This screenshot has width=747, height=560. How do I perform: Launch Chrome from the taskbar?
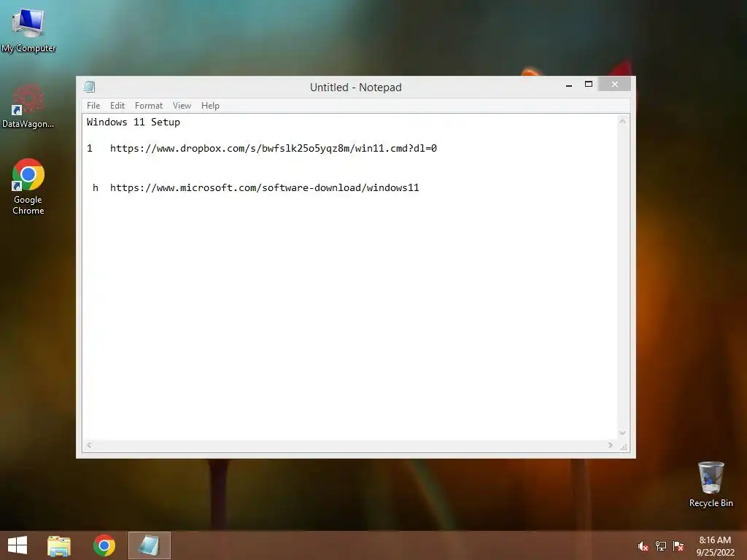pyautogui.click(x=104, y=545)
